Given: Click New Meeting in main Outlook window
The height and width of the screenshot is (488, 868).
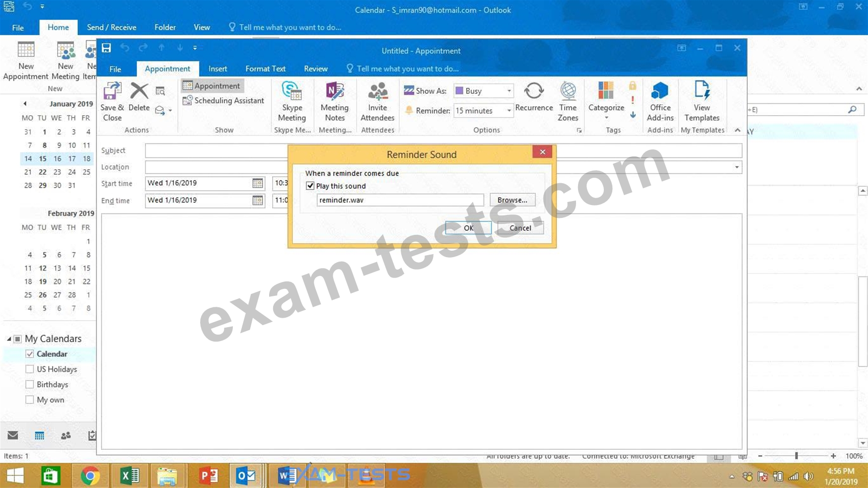Looking at the screenshot, I should (66, 61).
